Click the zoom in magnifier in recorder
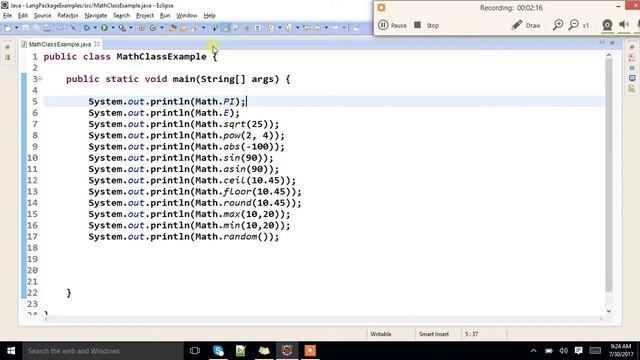This screenshot has width=640, height=360. (x=558, y=25)
